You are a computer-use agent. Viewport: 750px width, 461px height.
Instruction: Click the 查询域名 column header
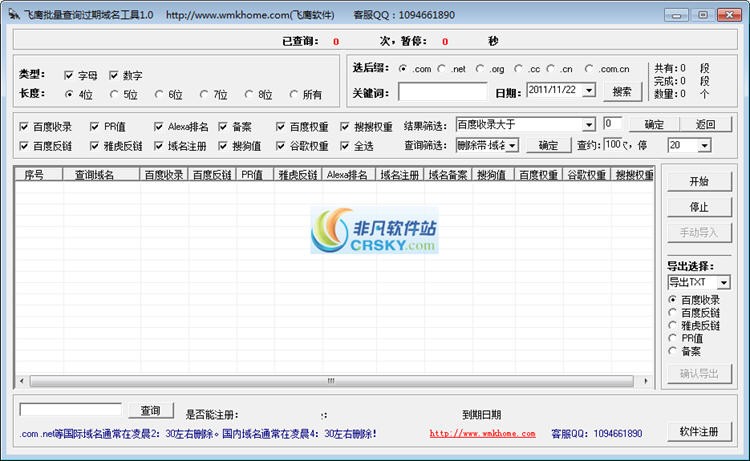[x=101, y=175]
